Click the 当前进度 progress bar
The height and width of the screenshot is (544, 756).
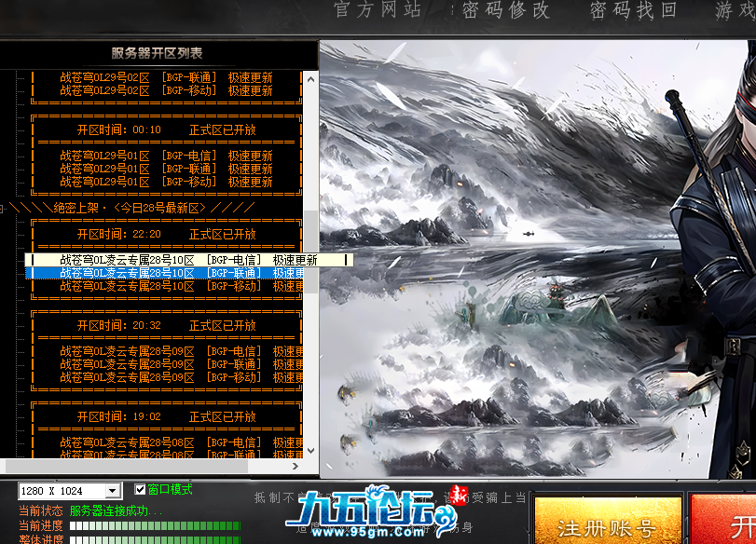155,525
